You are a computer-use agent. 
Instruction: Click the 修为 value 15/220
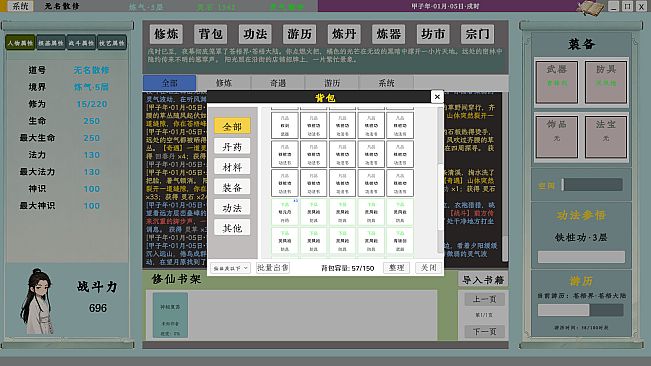point(92,104)
